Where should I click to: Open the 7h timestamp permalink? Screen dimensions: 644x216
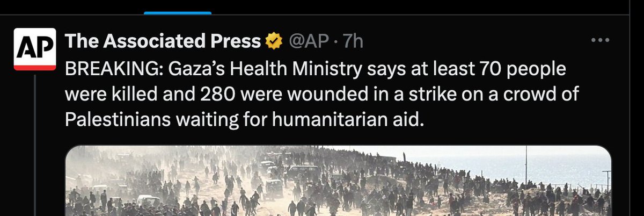(x=354, y=41)
